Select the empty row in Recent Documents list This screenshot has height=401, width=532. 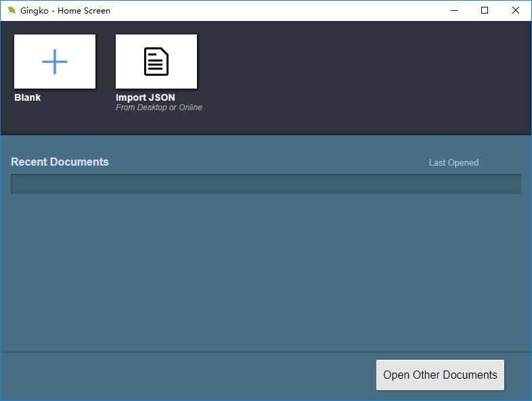pyautogui.click(x=265, y=184)
